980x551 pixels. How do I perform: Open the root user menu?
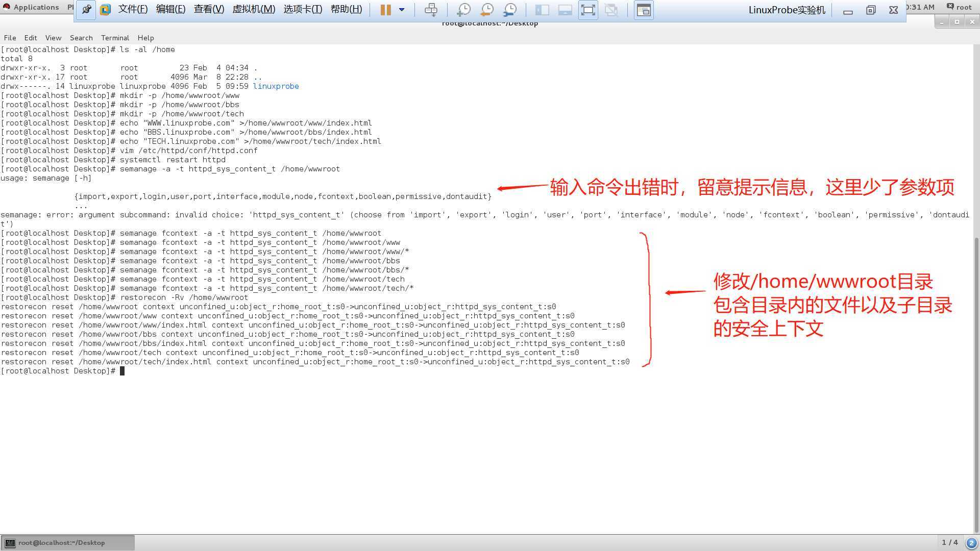pos(959,7)
